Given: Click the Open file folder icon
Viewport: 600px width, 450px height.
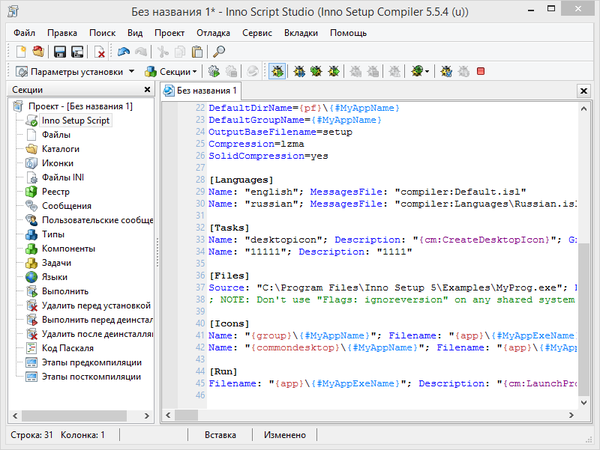Looking at the screenshot, I should (36, 52).
